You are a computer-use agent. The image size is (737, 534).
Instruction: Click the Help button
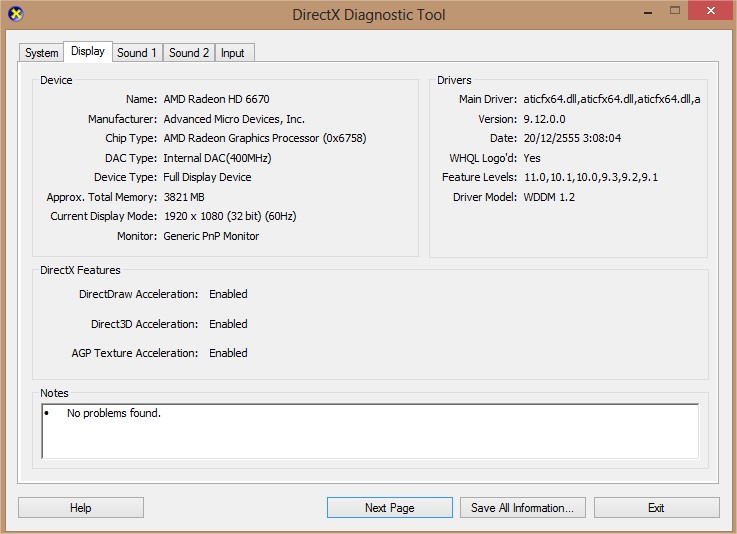[x=81, y=508]
